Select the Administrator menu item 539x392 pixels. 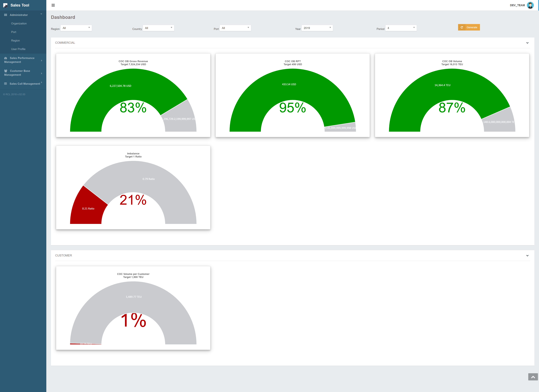coord(23,15)
